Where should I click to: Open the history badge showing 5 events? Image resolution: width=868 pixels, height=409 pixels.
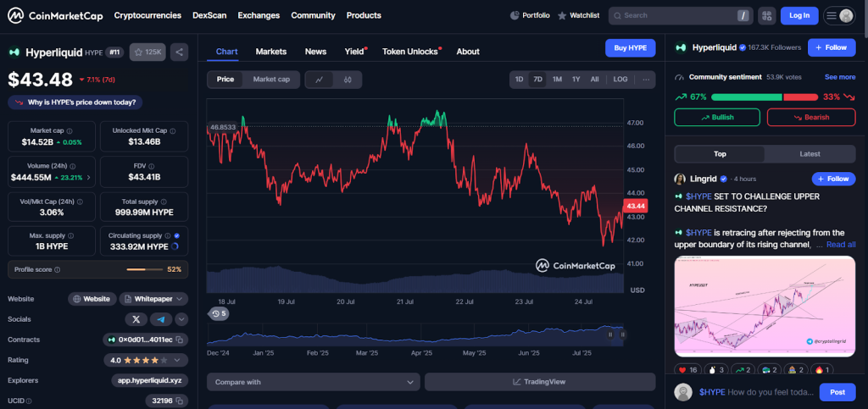tap(219, 313)
